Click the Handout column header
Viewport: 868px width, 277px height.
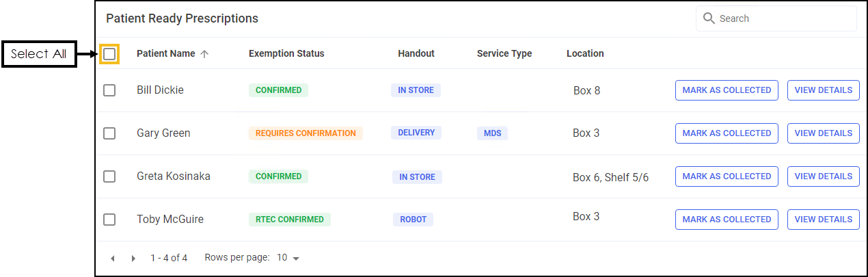(x=416, y=53)
